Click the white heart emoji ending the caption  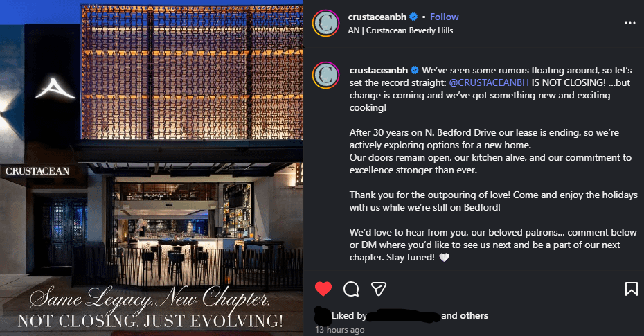[x=445, y=257]
